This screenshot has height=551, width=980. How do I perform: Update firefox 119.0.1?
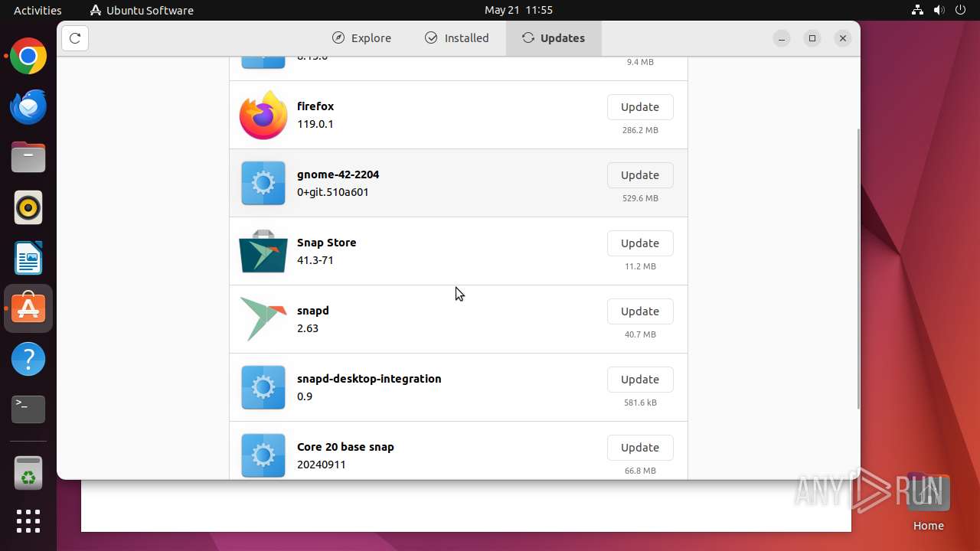coord(640,107)
